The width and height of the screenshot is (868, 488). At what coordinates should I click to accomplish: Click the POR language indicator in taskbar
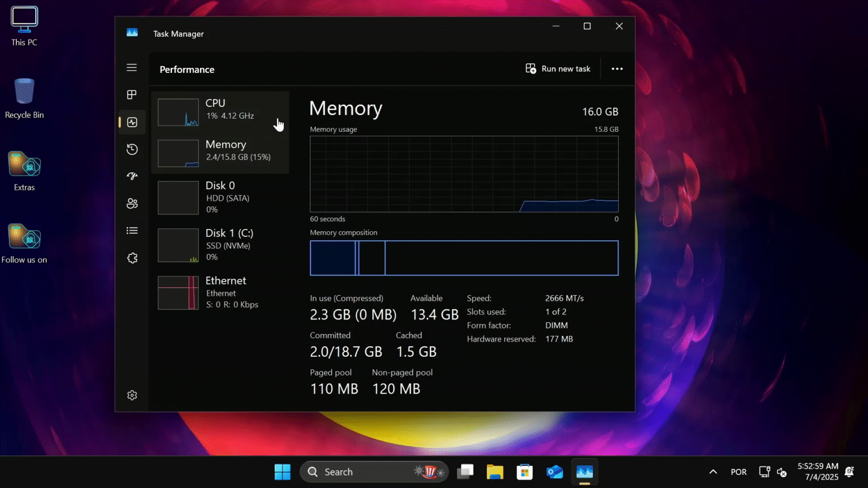pos(739,472)
